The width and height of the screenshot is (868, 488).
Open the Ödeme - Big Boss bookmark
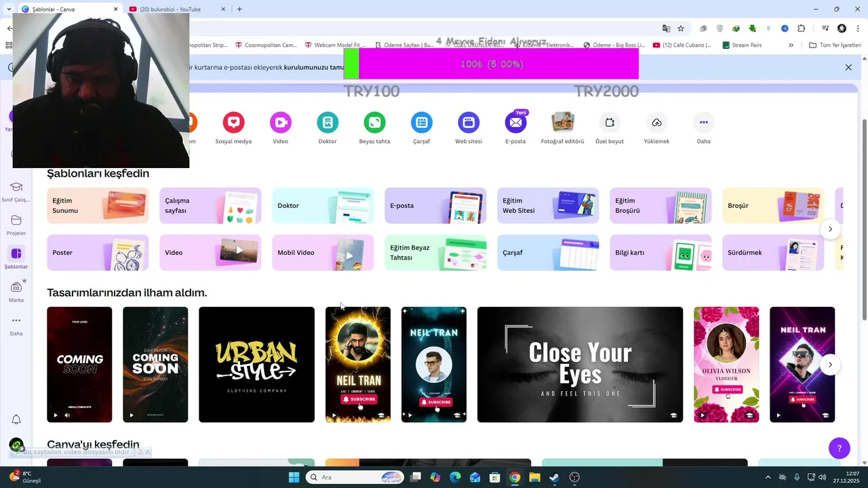tap(614, 45)
